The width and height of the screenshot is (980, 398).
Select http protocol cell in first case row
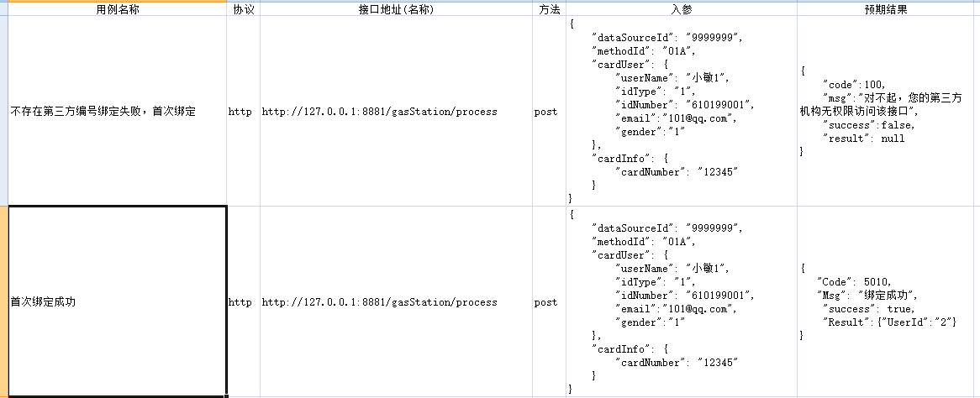243,111
